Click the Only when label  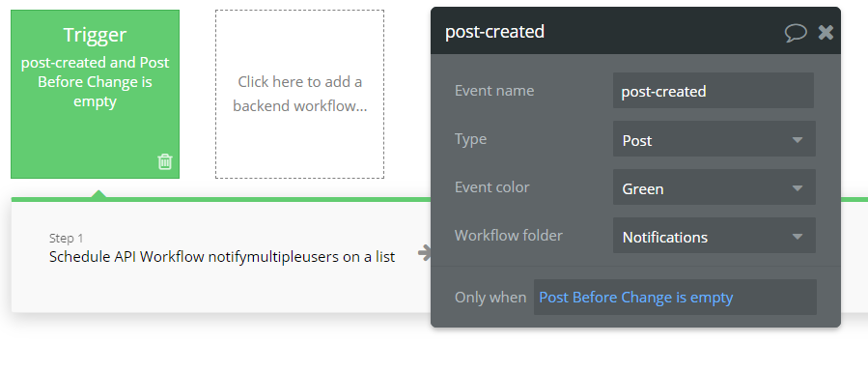click(490, 298)
